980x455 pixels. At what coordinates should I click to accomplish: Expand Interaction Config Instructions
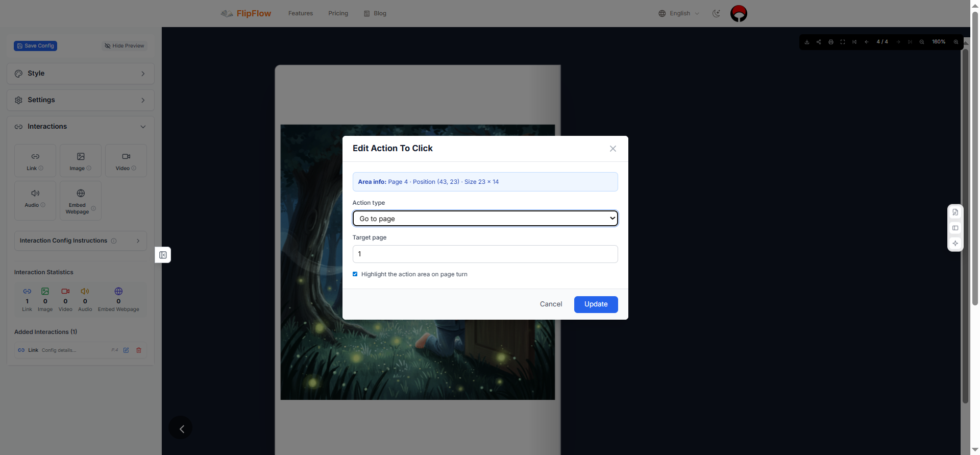pos(81,241)
